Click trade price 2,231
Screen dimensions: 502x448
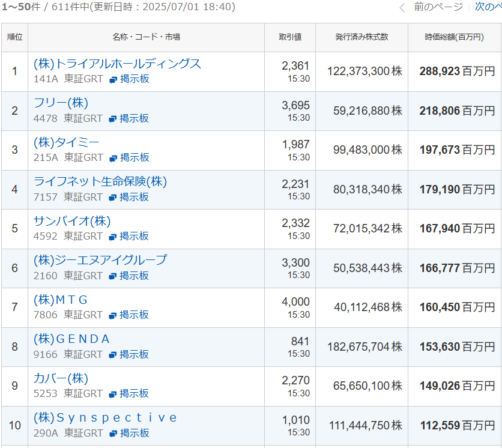point(295,184)
